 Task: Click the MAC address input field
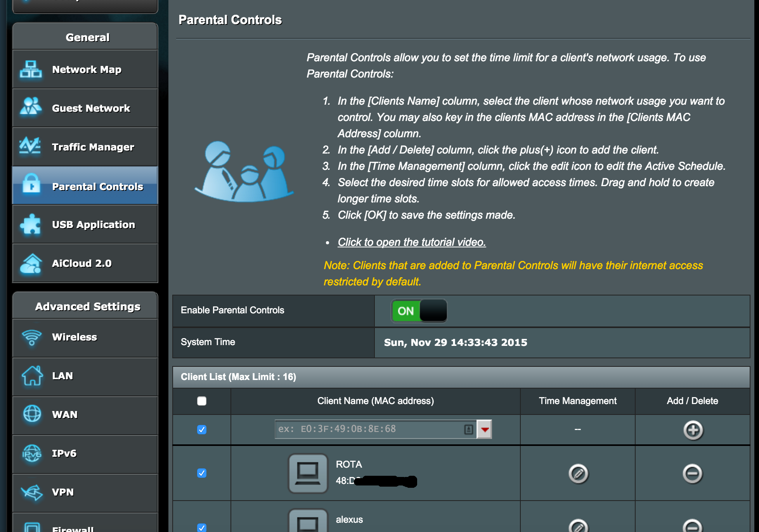click(x=376, y=429)
